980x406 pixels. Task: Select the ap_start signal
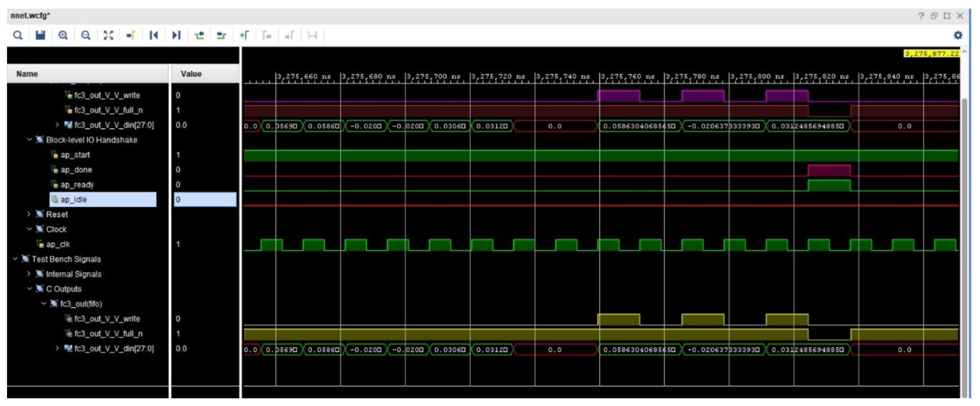pos(75,155)
